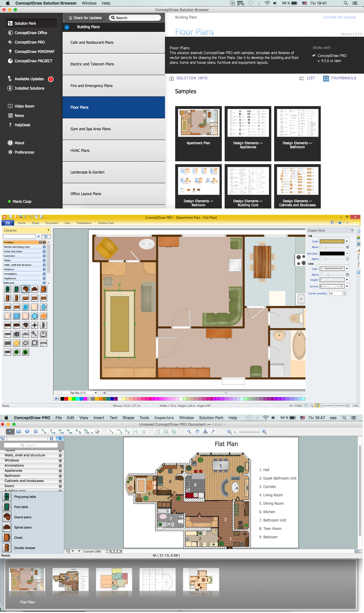Click the Grand piano library shape
Viewport: 364px width, 613px height.
tap(23, 517)
